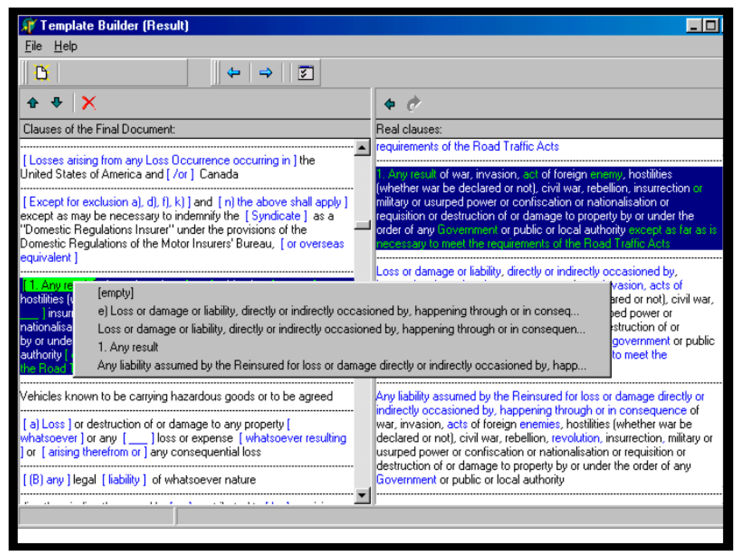Click the blue right arrow navigation icon
The height and width of the screenshot is (560, 741).
click(x=265, y=72)
